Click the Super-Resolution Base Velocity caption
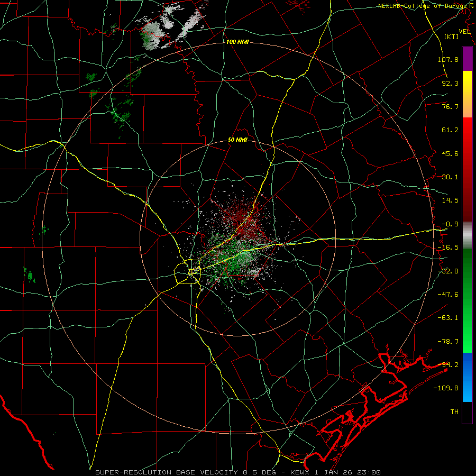The image size is (476, 476). click(237, 472)
